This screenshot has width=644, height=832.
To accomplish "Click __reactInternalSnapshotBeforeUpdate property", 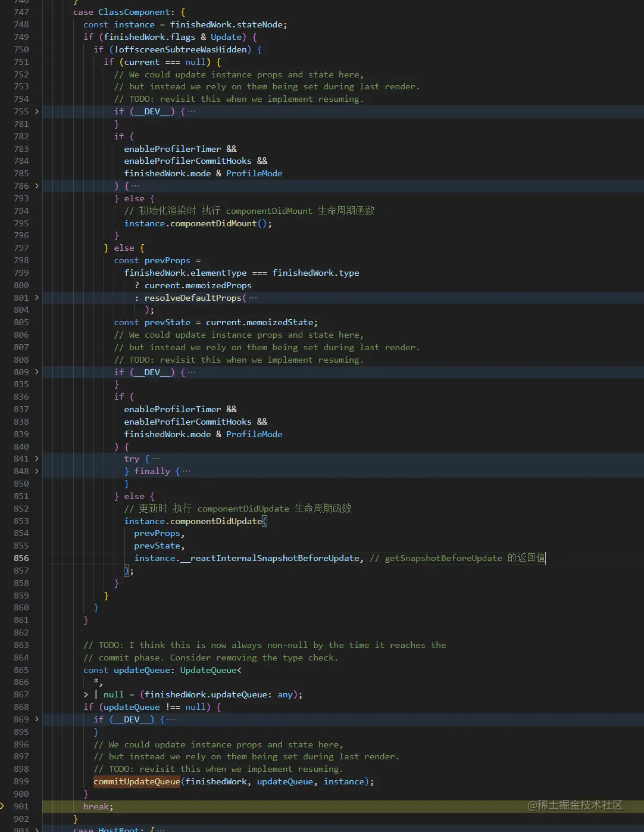I will click(x=270, y=558).
